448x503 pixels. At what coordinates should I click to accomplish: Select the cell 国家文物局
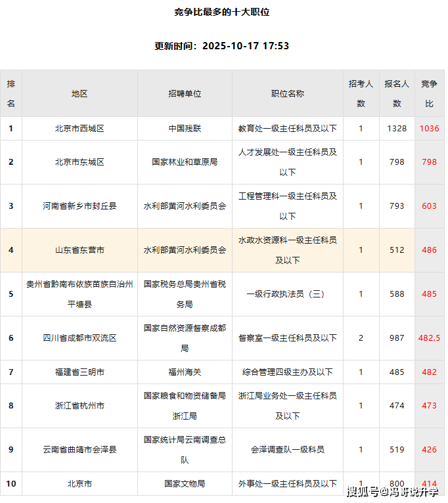click(x=185, y=483)
